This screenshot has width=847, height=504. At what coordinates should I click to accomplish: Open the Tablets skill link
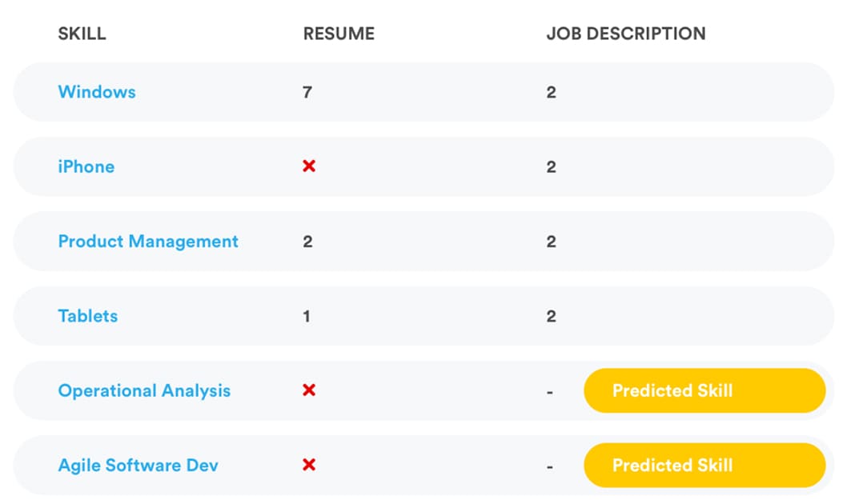point(87,316)
